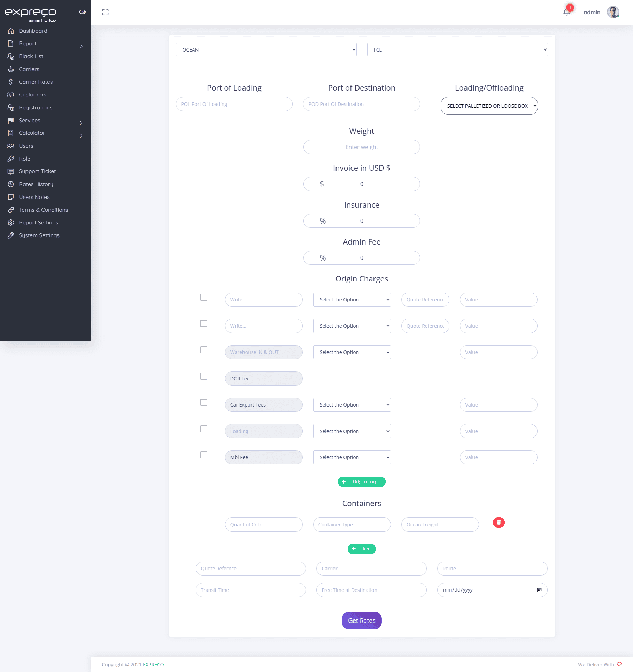Click the Free Time at Destination field
The height and width of the screenshot is (672, 633).
371,590
